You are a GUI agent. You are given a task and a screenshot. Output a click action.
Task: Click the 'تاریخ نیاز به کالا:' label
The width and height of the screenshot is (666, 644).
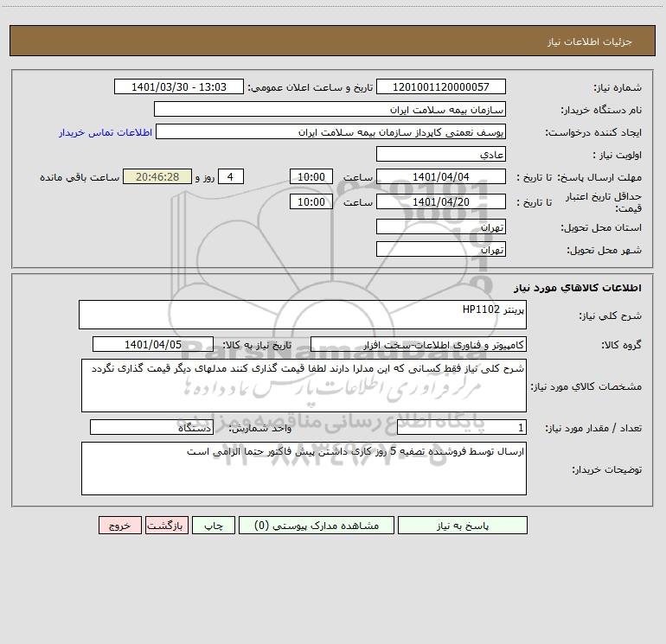pos(258,345)
